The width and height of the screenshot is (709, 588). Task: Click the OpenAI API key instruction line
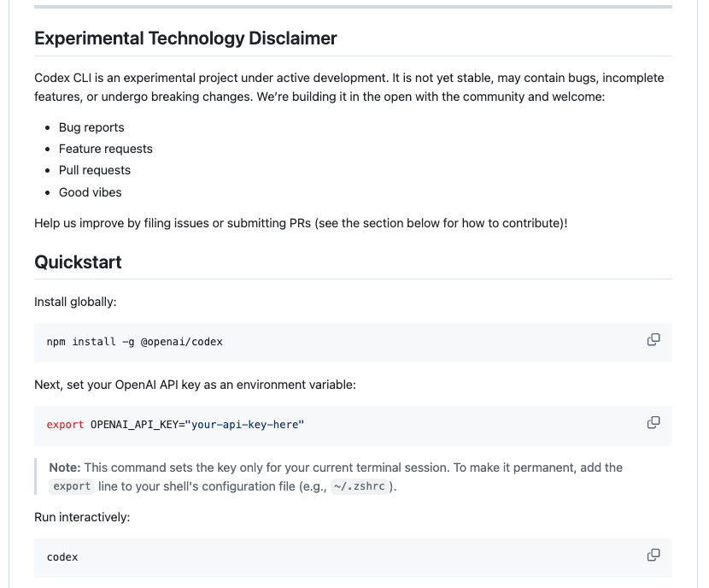195,385
